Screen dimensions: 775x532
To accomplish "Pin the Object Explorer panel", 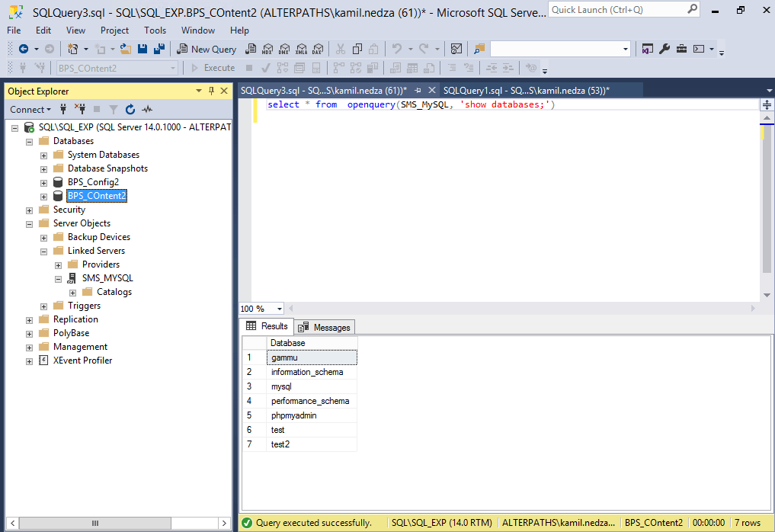I will tap(210, 91).
